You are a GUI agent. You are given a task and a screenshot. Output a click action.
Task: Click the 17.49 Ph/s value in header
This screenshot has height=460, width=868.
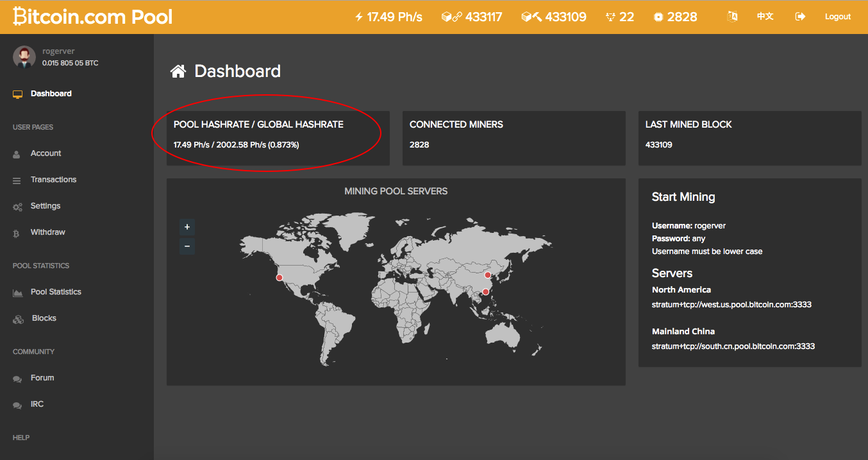(394, 17)
